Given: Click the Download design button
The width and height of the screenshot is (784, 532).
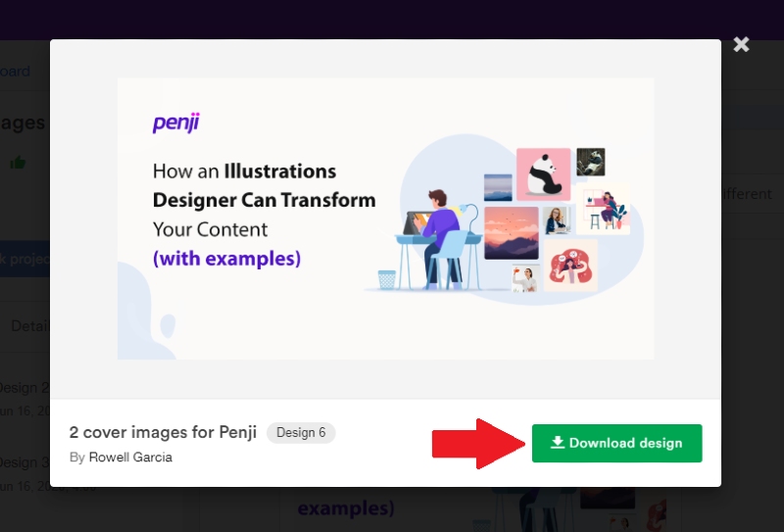Looking at the screenshot, I should pos(616,443).
